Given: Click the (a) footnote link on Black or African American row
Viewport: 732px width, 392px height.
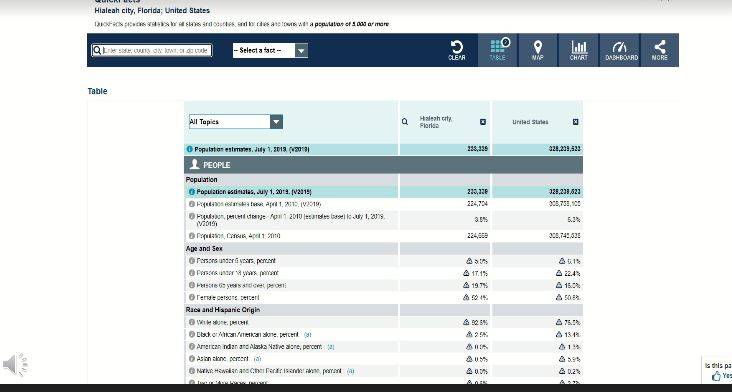Looking at the screenshot, I should click(308, 335).
